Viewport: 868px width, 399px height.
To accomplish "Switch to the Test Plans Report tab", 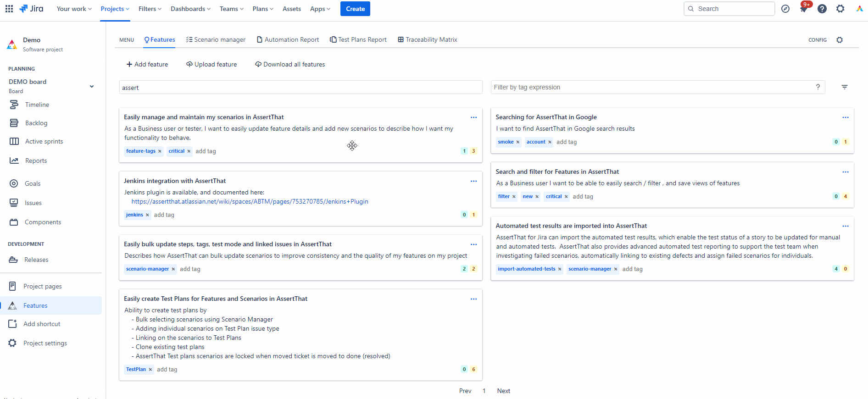I will 358,40.
